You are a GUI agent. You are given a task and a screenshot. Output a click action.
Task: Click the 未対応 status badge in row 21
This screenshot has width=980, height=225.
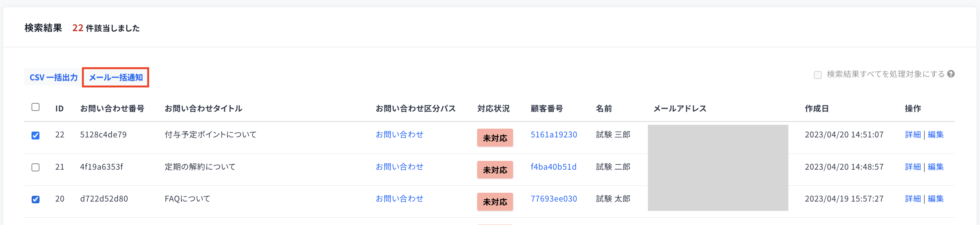coord(494,170)
